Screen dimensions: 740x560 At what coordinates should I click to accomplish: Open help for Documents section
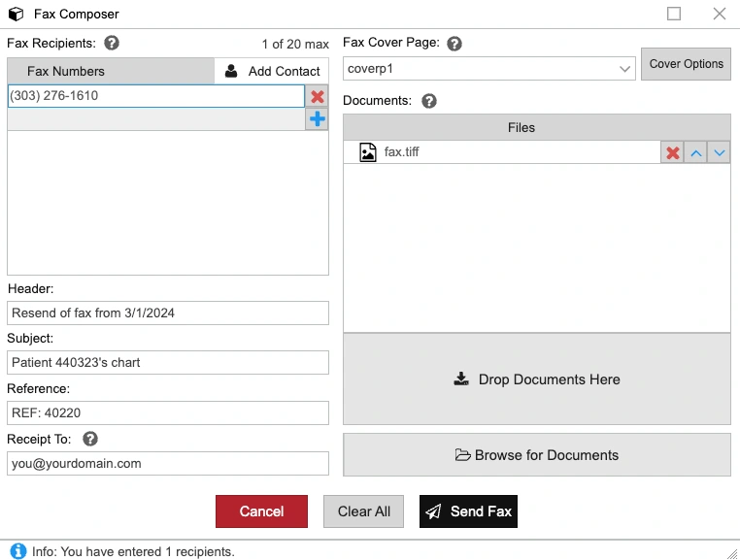click(429, 101)
